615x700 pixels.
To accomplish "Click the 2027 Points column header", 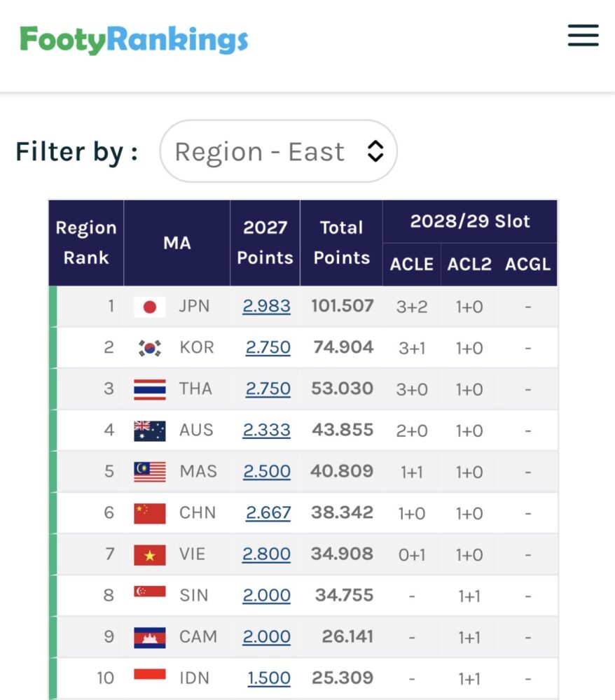I will [x=265, y=243].
